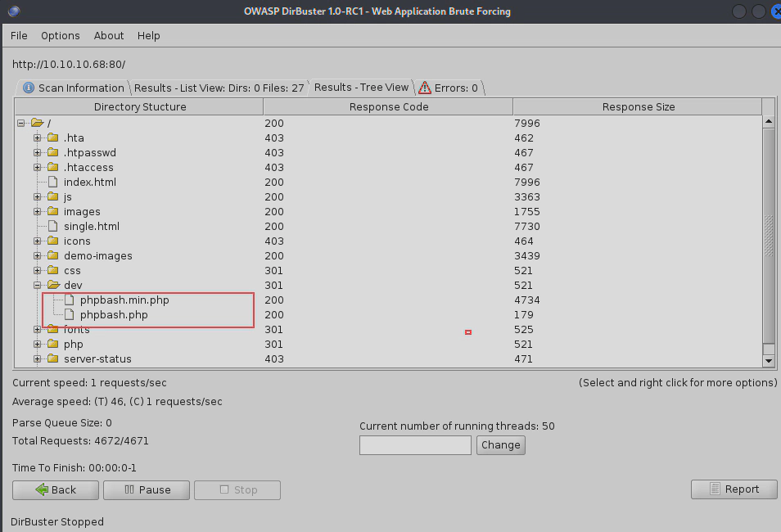Click the index.html file icon

click(x=53, y=183)
